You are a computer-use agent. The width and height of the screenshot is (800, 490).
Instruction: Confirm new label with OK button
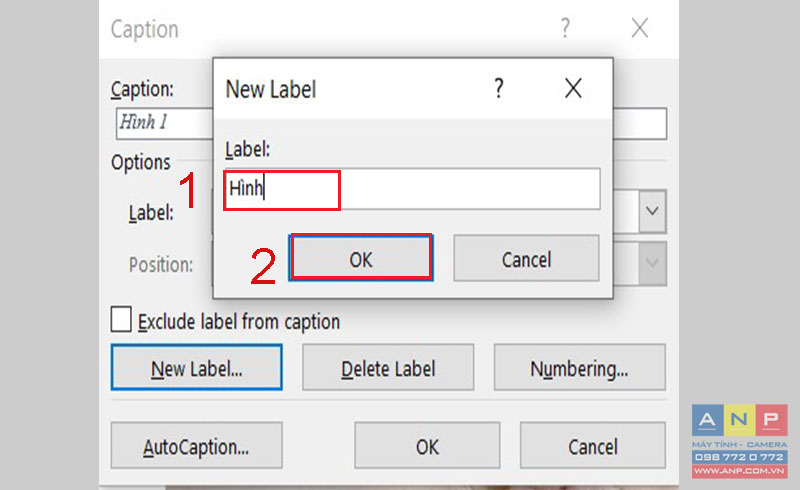coord(361,258)
